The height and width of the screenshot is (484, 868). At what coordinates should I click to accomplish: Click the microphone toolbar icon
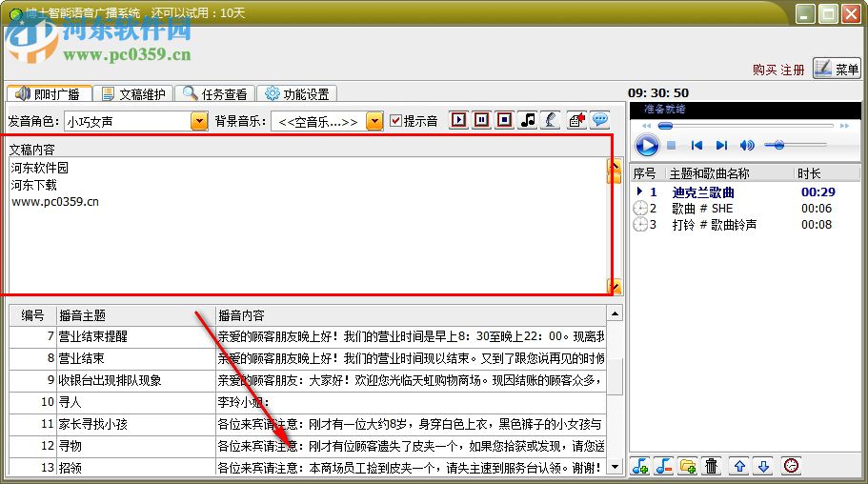[551, 120]
